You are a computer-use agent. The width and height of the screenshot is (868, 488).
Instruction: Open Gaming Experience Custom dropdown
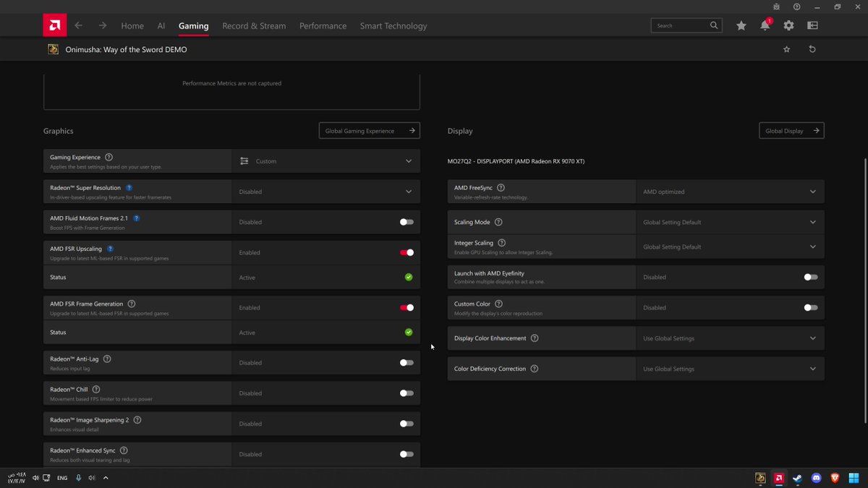click(x=325, y=161)
